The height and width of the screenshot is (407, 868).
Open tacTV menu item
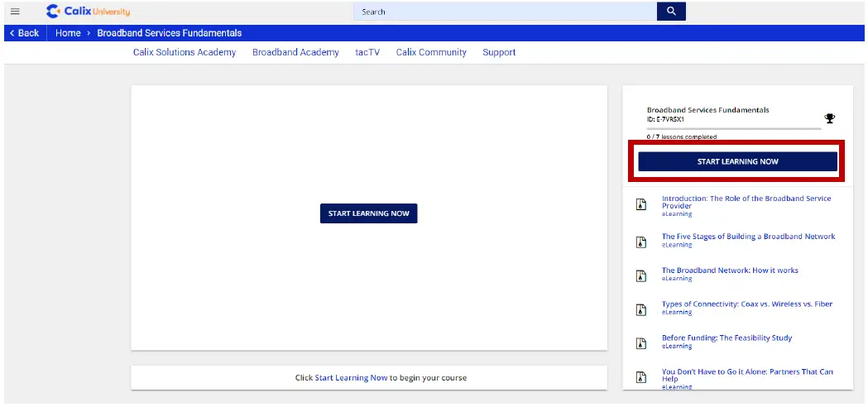click(367, 52)
